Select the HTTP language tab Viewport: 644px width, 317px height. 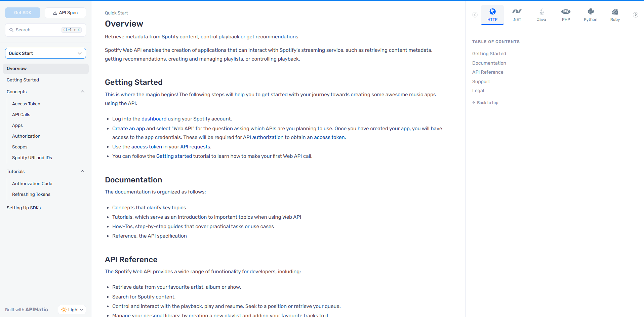[492, 15]
